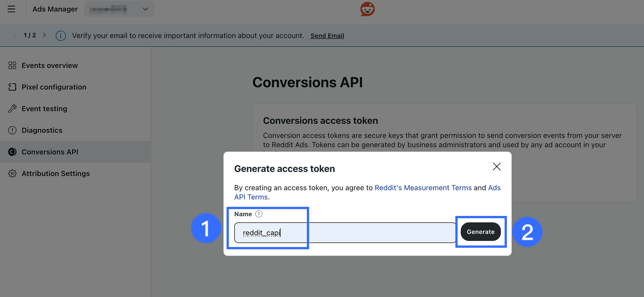Click the Reddit Snoo logo
The image size is (644, 297).
(x=367, y=9)
